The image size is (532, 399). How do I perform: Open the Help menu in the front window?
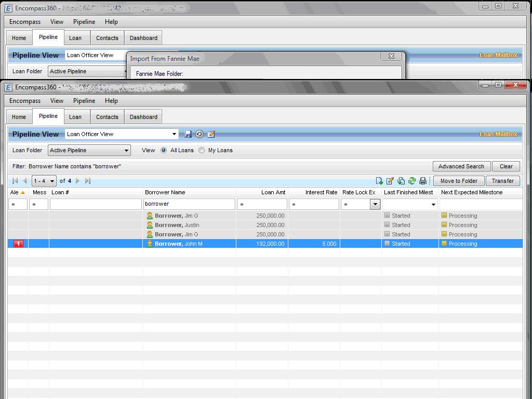coord(111,101)
